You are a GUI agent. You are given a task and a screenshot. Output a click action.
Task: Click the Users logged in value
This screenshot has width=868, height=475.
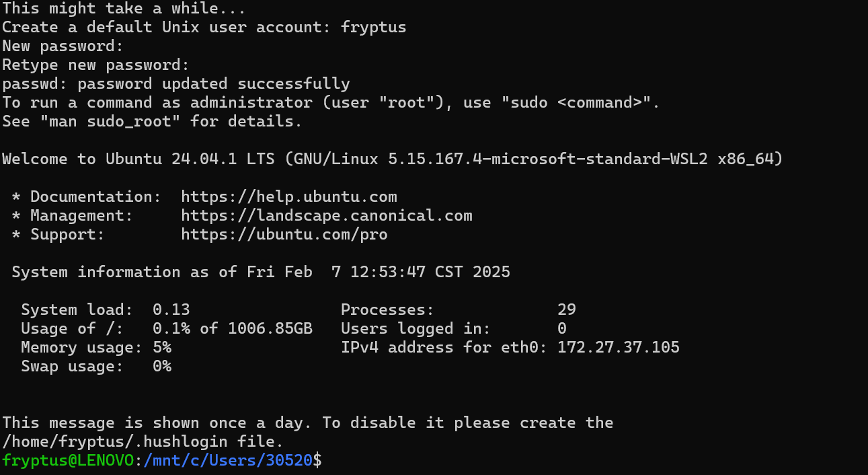[x=562, y=329]
